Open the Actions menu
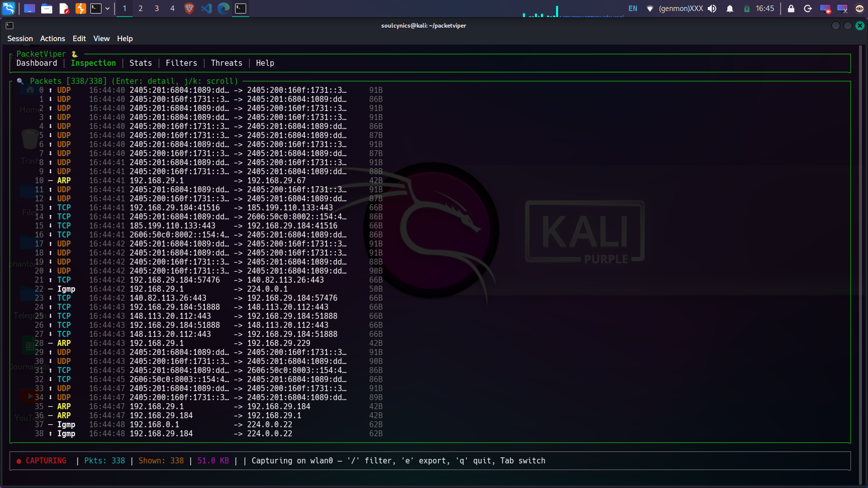Screen dimensions: 868x488 53,39
